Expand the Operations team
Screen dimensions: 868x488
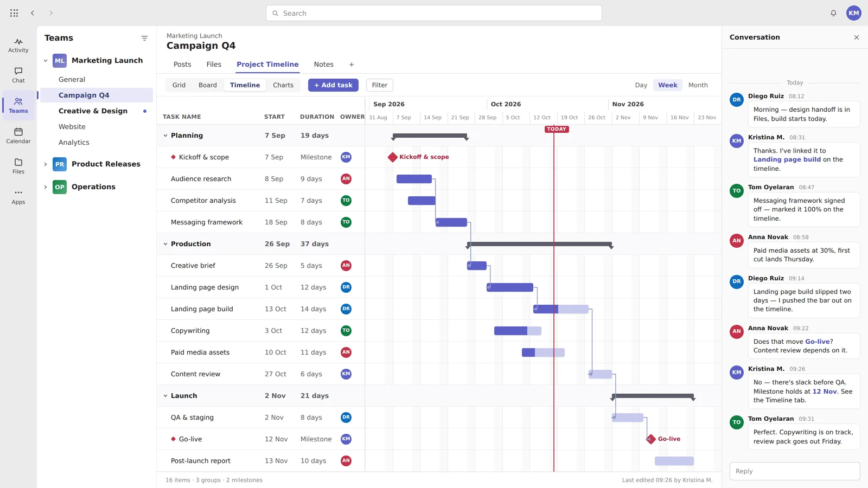click(x=46, y=187)
